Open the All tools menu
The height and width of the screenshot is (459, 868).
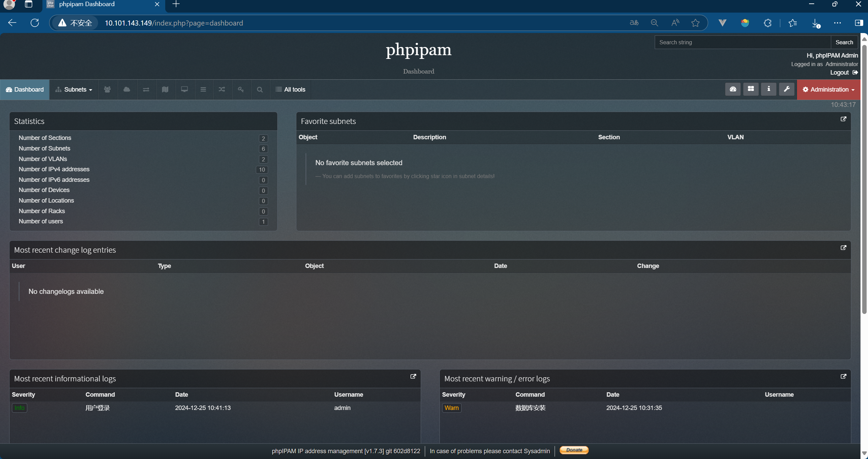(291, 90)
